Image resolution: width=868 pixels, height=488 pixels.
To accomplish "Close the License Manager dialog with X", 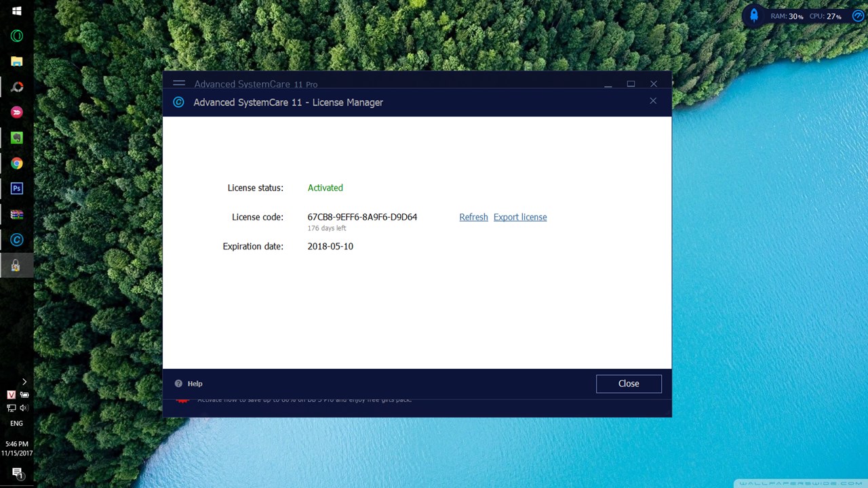I will (653, 101).
